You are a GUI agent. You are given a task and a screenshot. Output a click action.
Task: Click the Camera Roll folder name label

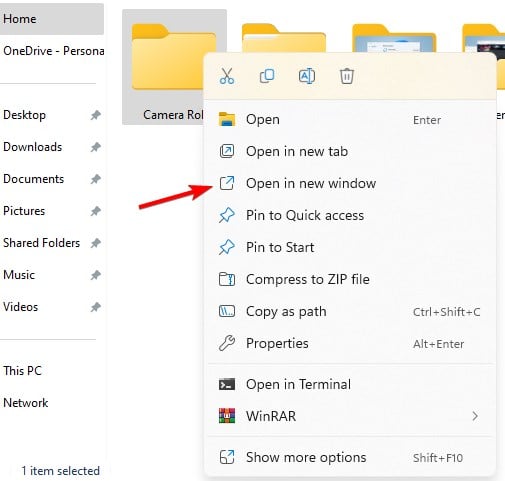[x=173, y=115]
